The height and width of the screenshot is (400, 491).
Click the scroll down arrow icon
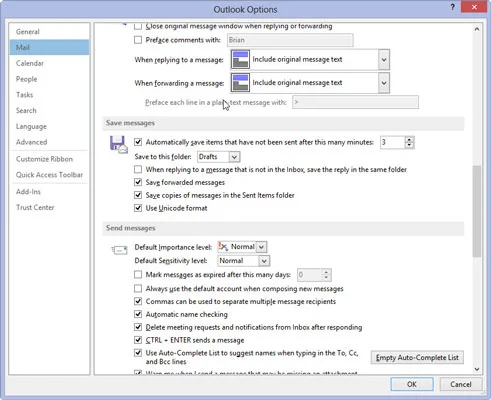pos(477,369)
